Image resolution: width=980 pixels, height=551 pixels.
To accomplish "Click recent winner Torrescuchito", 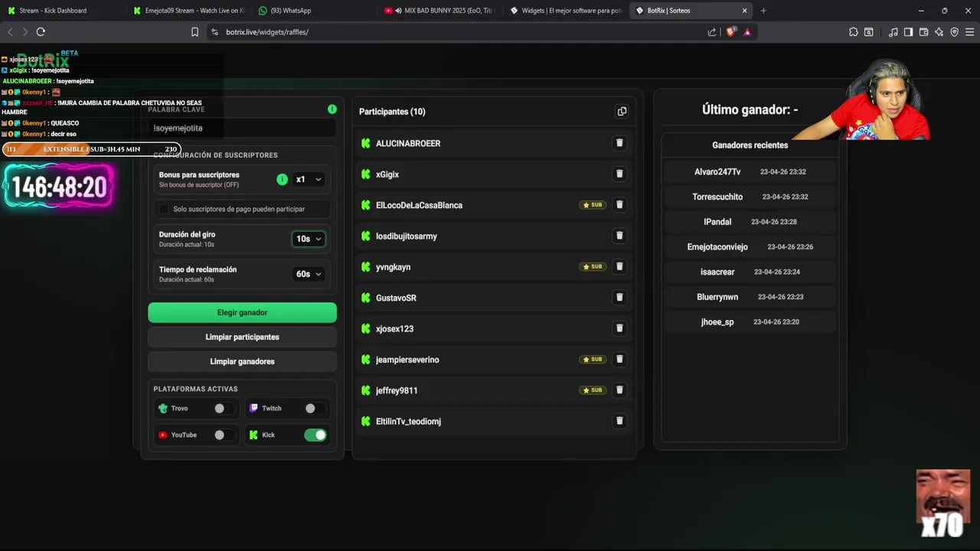I will click(x=717, y=197).
